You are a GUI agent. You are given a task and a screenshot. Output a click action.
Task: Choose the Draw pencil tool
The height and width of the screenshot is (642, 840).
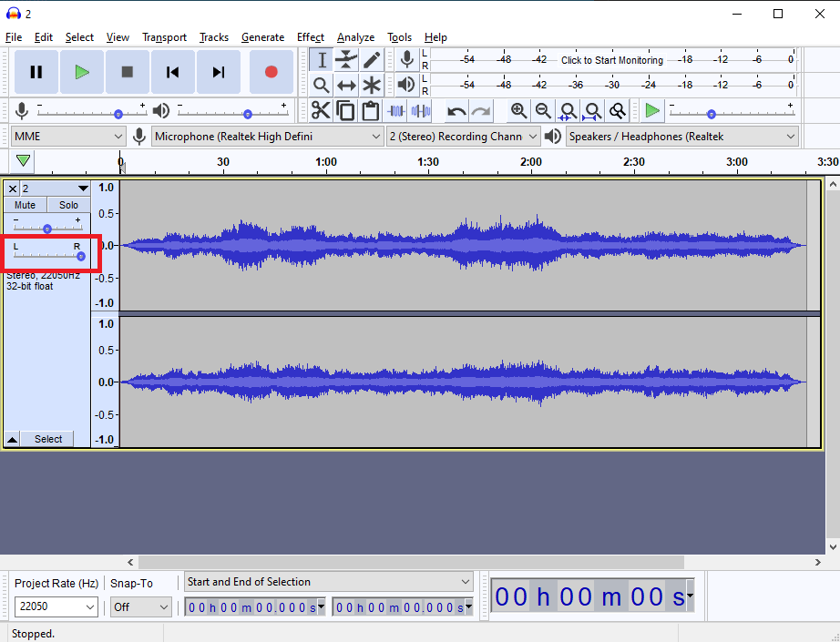(x=372, y=60)
